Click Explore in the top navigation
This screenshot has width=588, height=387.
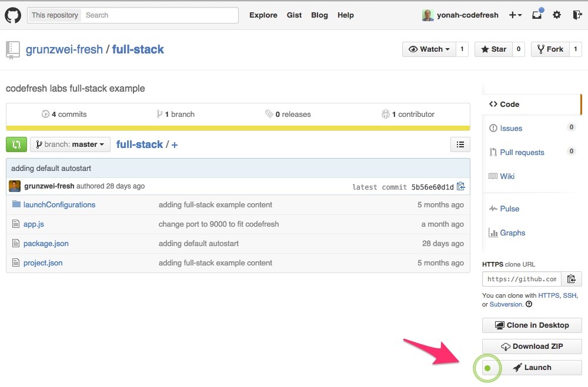(263, 15)
